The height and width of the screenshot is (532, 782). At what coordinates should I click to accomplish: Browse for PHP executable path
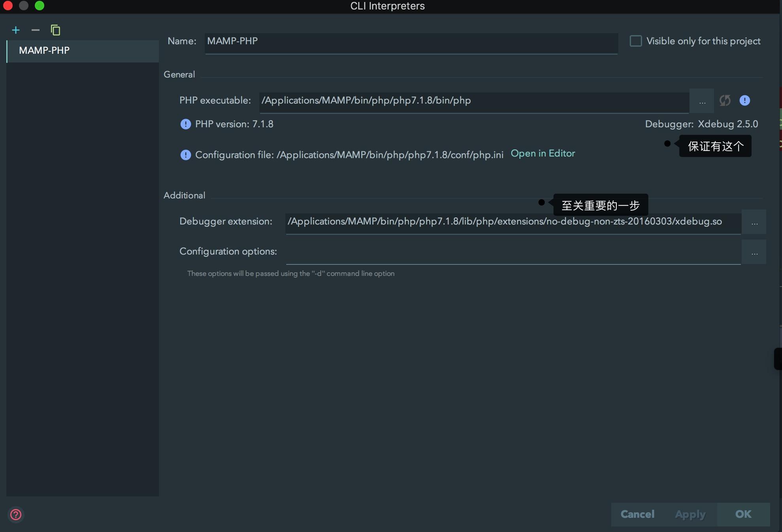pyautogui.click(x=702, y=101)
